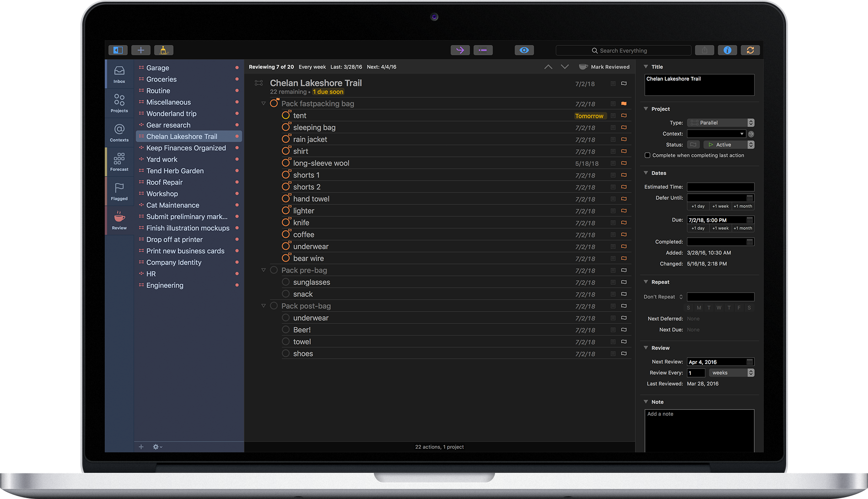Click the purple indent arrow icon

coord(460,50)
